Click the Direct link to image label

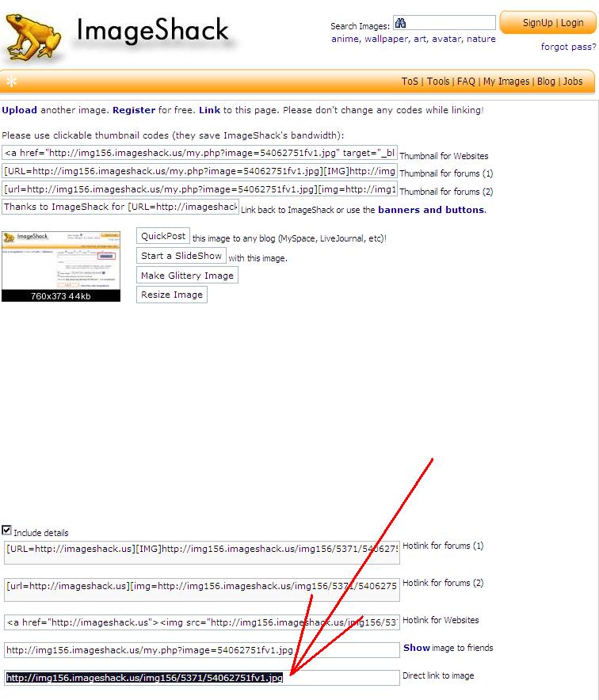click(x=438, y=675)
